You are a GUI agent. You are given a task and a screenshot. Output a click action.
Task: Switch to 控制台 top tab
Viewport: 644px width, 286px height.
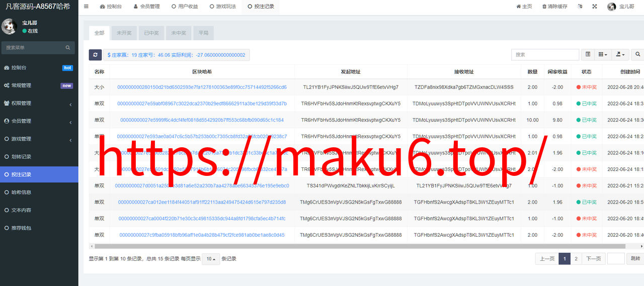(x=111, y=7)
